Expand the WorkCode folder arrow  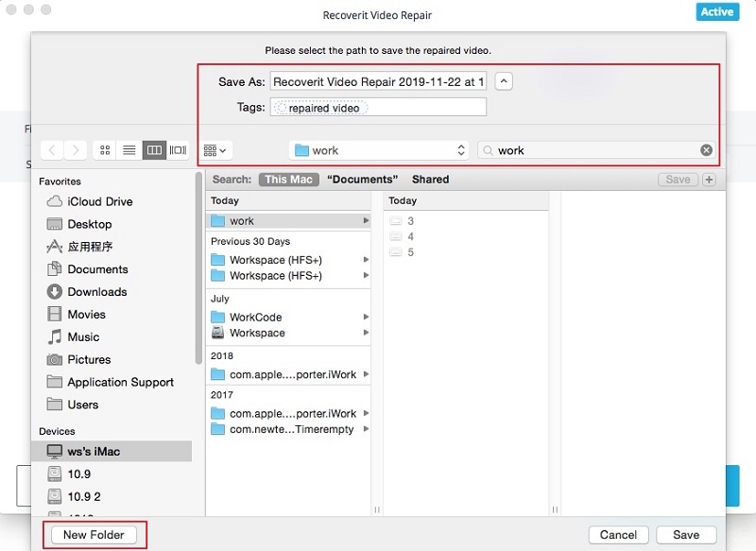coord(366,318)
